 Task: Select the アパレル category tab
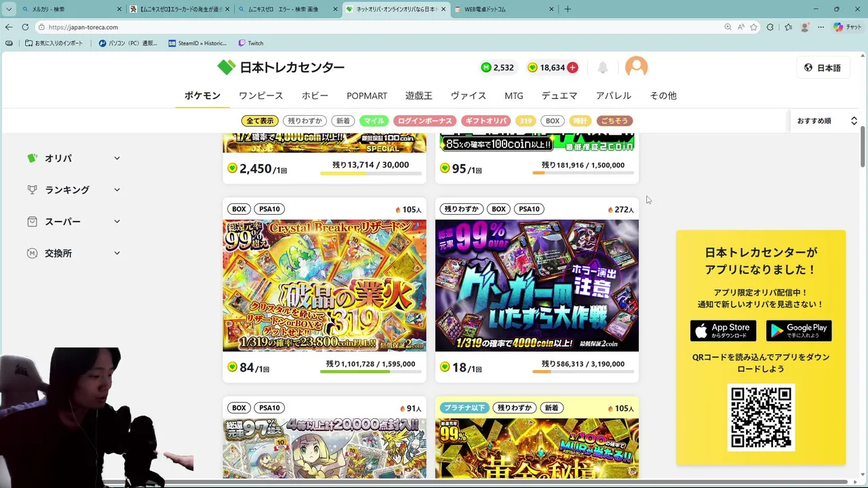click(x=614, y=96)
